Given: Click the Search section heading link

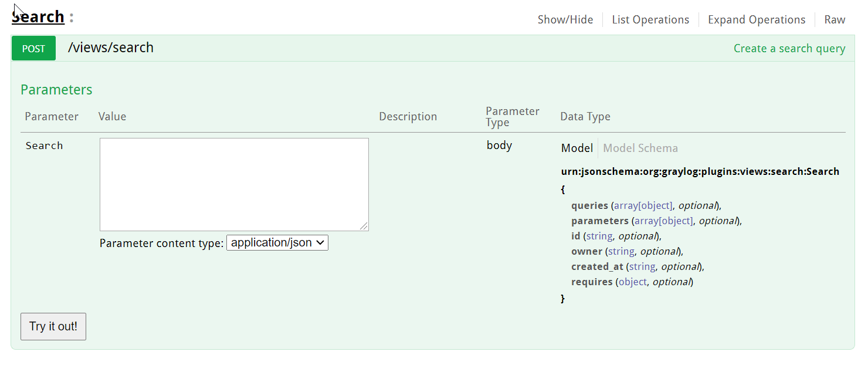Looking at the screenshot, I should [x=39, y=17].
